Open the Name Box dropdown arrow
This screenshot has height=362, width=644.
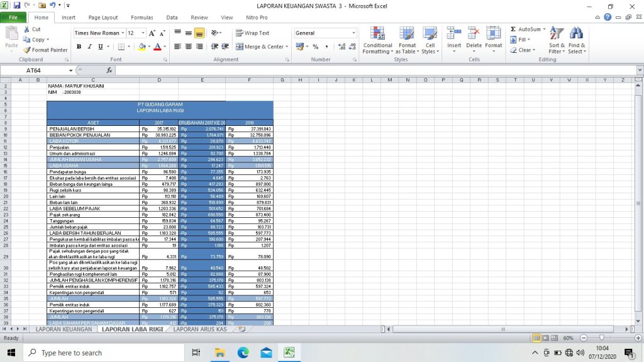click(70, 71)
